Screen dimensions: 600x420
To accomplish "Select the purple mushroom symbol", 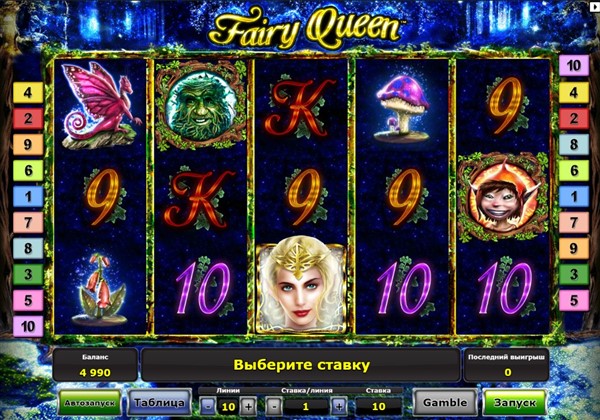I will click(x=401, y=108).
